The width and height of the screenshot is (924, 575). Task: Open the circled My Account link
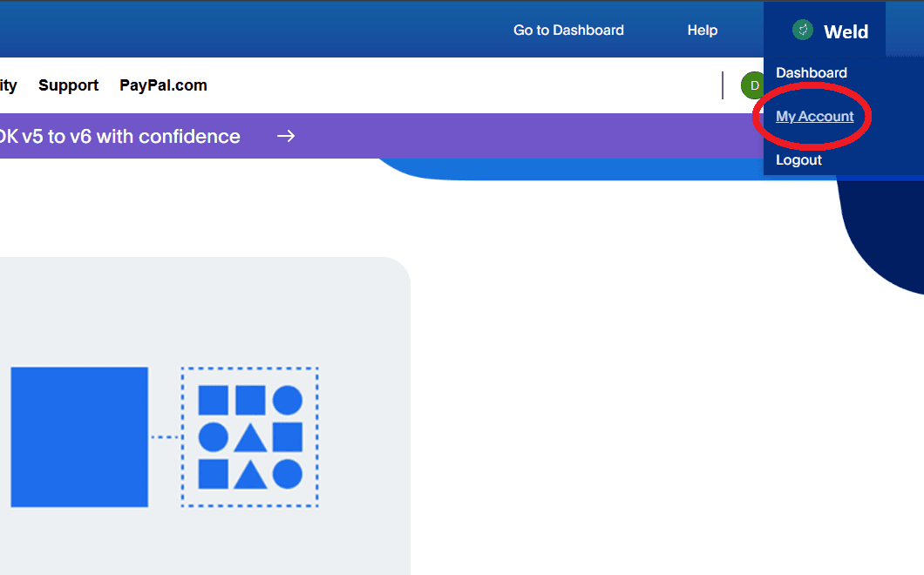815,116
